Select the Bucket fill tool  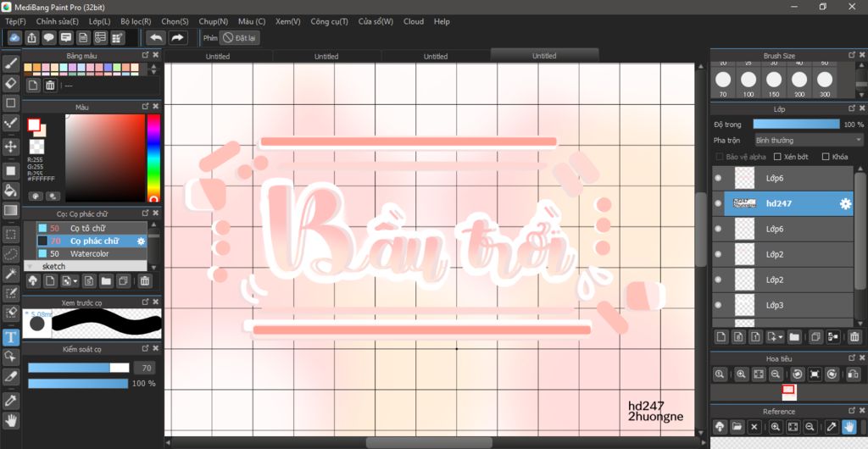pos(11,190)
